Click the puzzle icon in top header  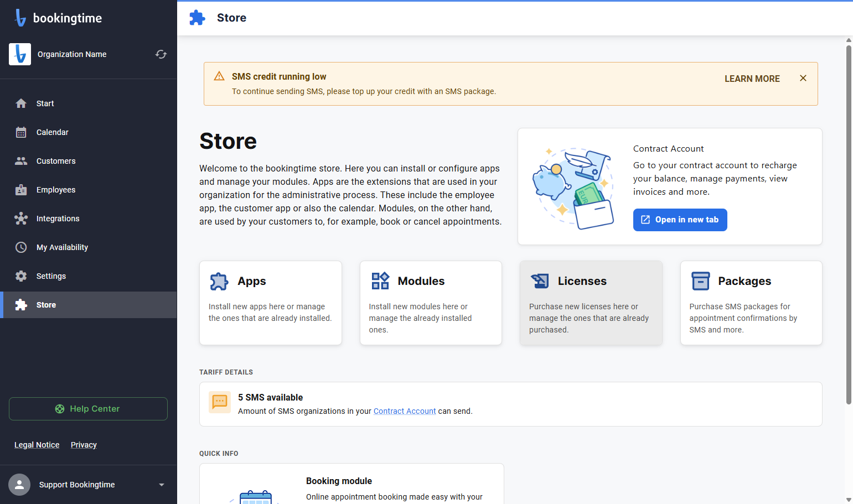(x=197, y=18)
